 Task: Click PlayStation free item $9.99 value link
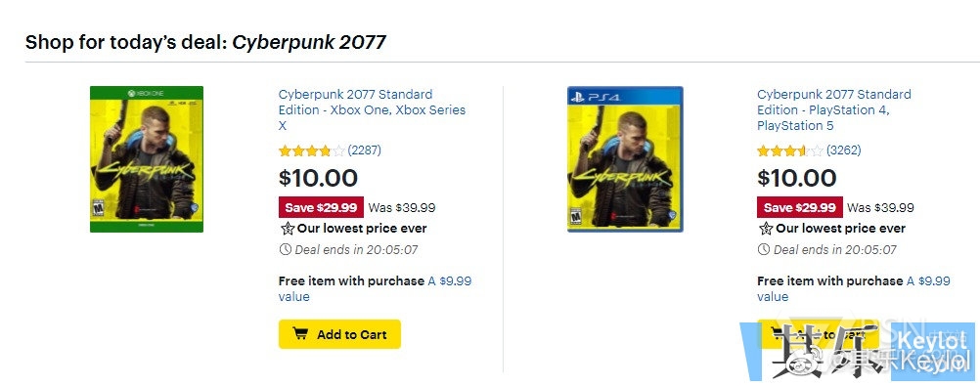[854, 288]
